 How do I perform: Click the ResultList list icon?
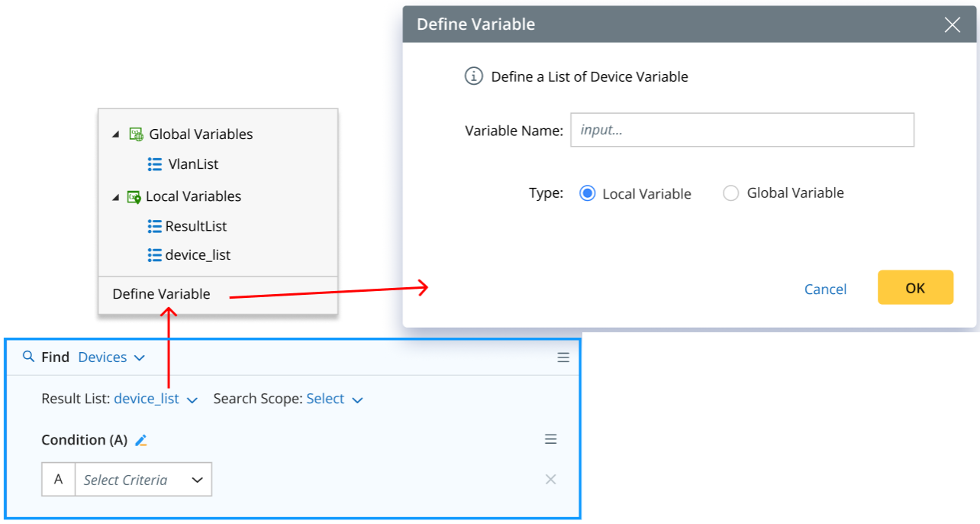pos(155,226)
